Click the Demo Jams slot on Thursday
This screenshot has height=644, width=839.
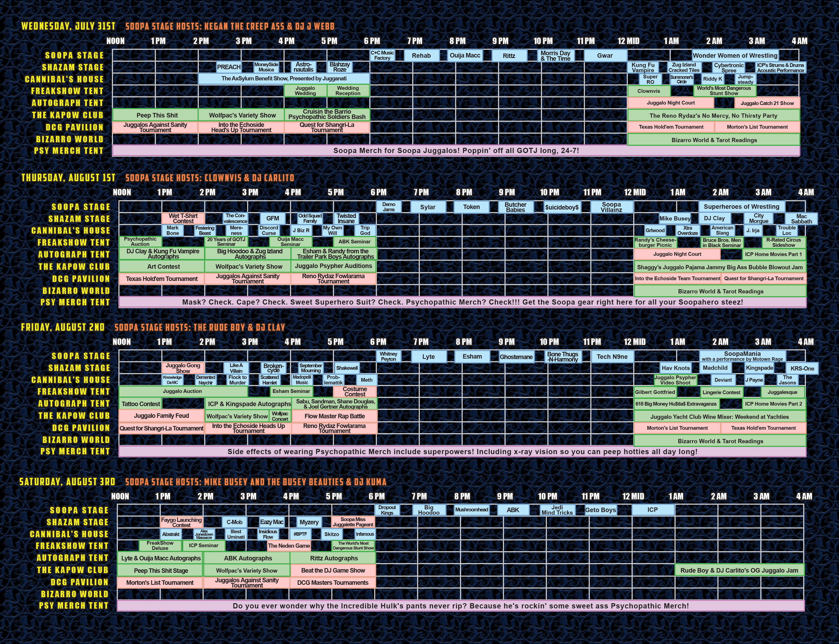[x=389, y=207]
